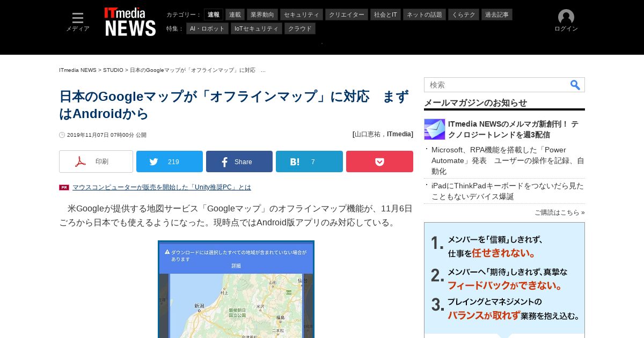Click the article headline 日本のGoogleマップ

pos(234,105)
